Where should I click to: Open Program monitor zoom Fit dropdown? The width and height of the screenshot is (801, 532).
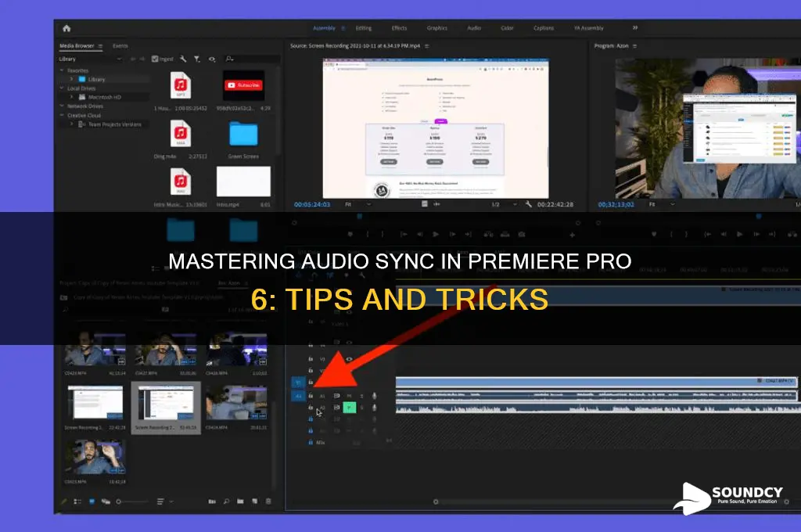[x=662, y=204]
